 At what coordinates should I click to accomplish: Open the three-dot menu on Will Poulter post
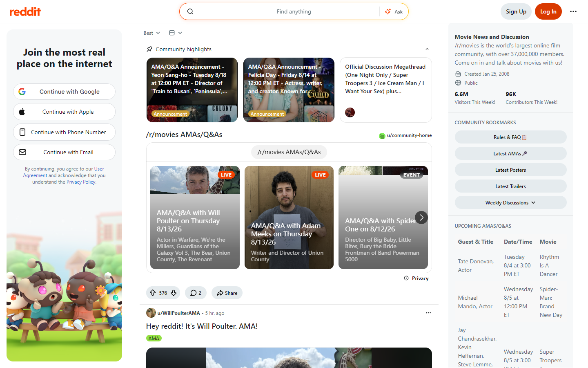point(428,313)
